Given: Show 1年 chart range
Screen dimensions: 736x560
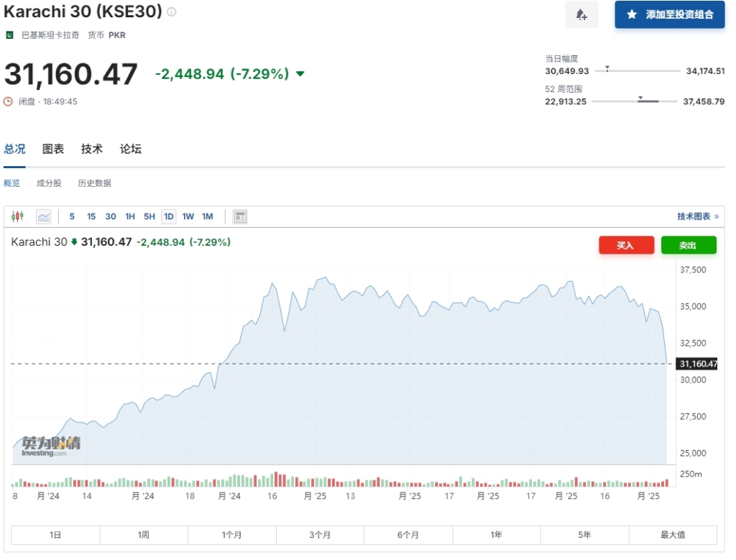Looking at the screenshot, I should point(497,535).
